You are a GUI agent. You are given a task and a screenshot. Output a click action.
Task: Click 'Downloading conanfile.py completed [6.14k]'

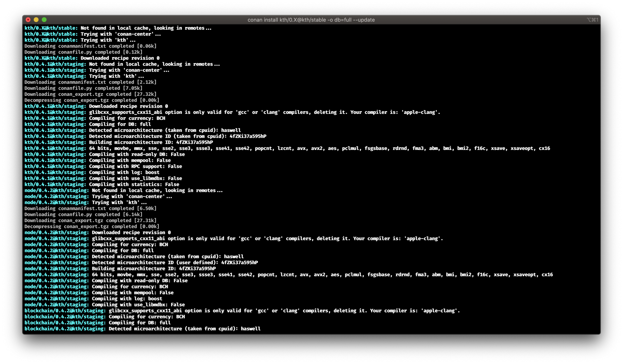[x=83, y=215]
